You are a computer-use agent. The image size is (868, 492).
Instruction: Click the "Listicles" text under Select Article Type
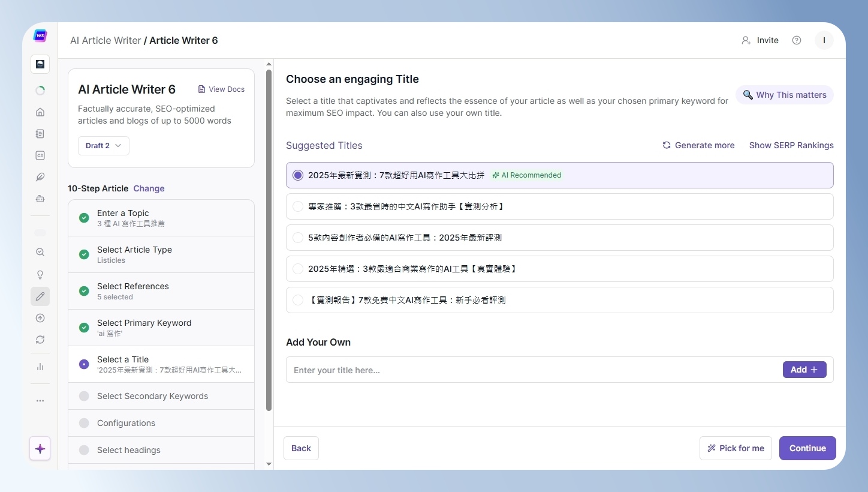point(111,260)
